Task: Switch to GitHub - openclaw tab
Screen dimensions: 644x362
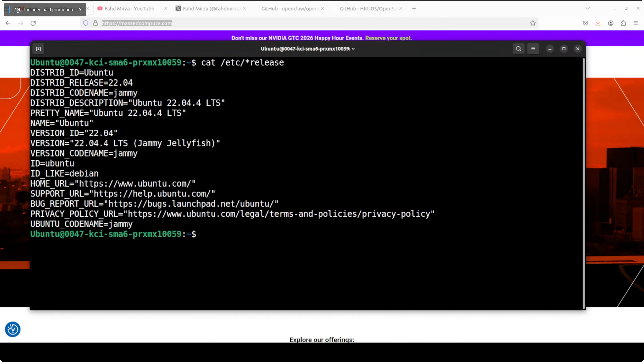Action: [289, 9]
